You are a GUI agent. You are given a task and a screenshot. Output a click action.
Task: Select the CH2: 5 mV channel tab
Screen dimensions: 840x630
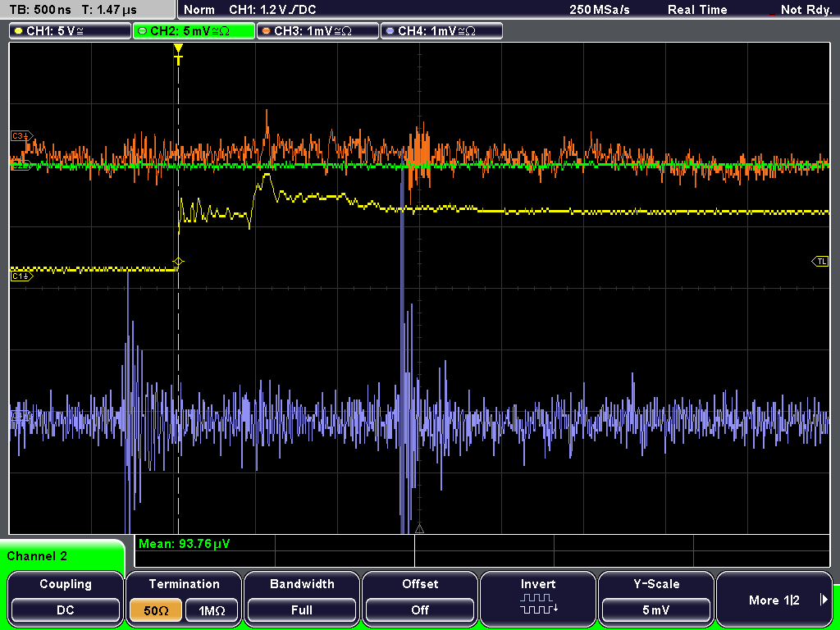(194, 31)
